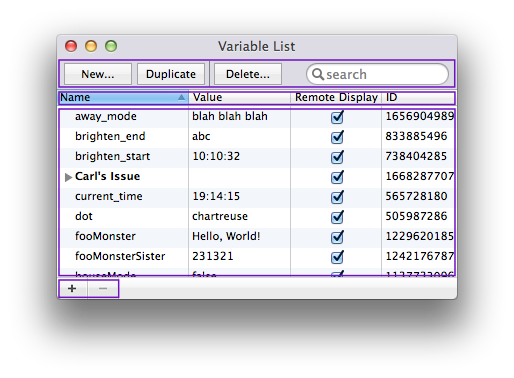Viewport: 514px width, 378px height.
Task: Uncheck Remote Display for fooMonster
Action: 337,237
